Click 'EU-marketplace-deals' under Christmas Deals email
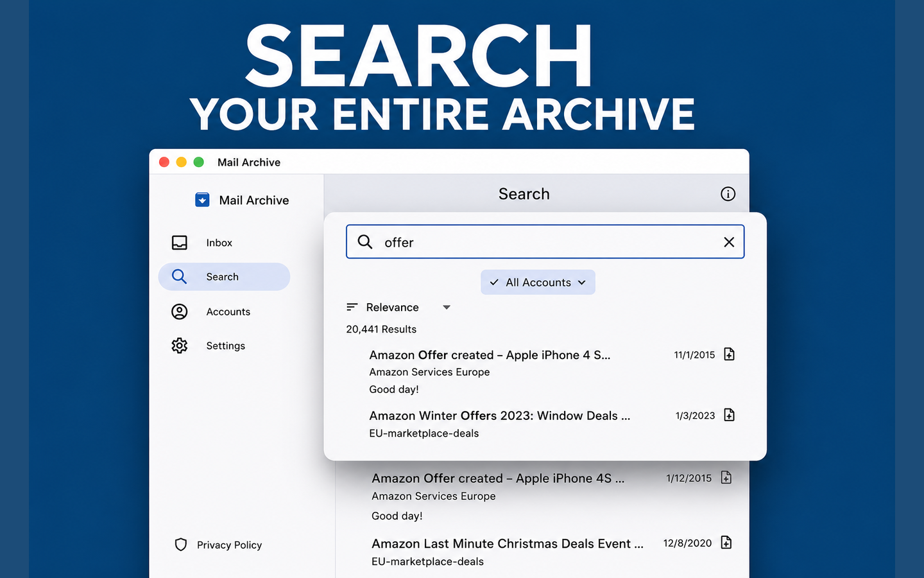Viewport: 924px width, 578px height. click(427, 561)
